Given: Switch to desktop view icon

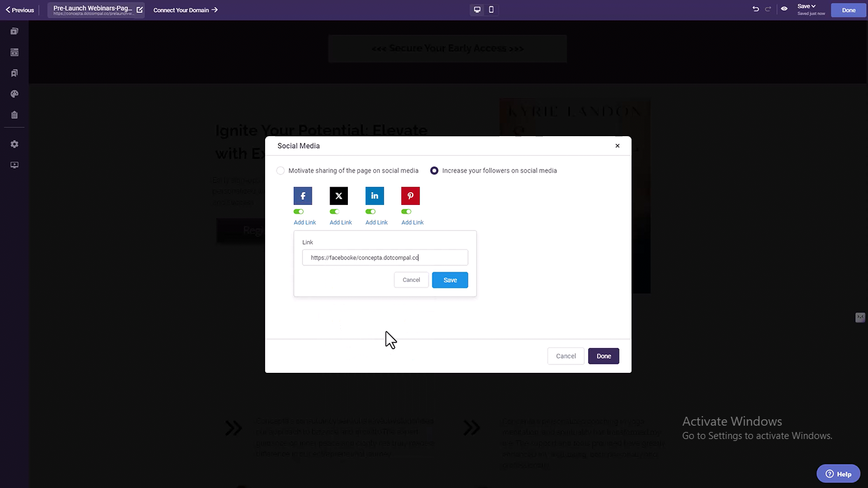Looking at the screenshot, I should pyautogui.click(x=477, y=10).
